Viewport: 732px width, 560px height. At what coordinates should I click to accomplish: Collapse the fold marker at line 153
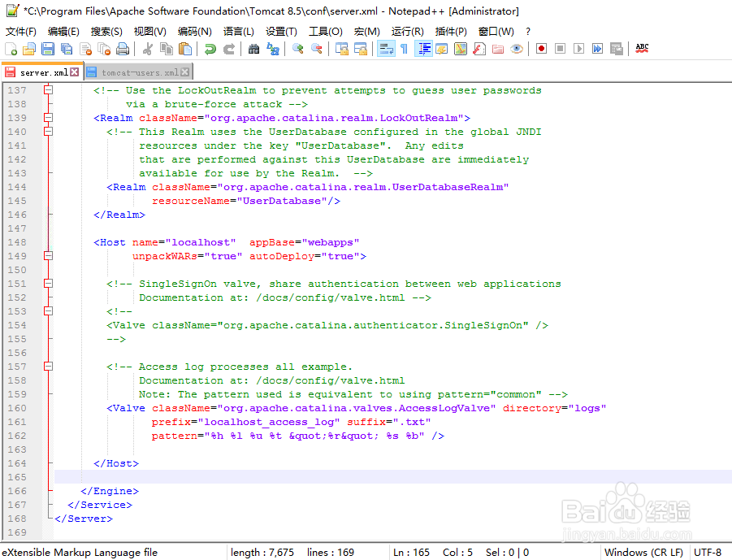(48, 311)
